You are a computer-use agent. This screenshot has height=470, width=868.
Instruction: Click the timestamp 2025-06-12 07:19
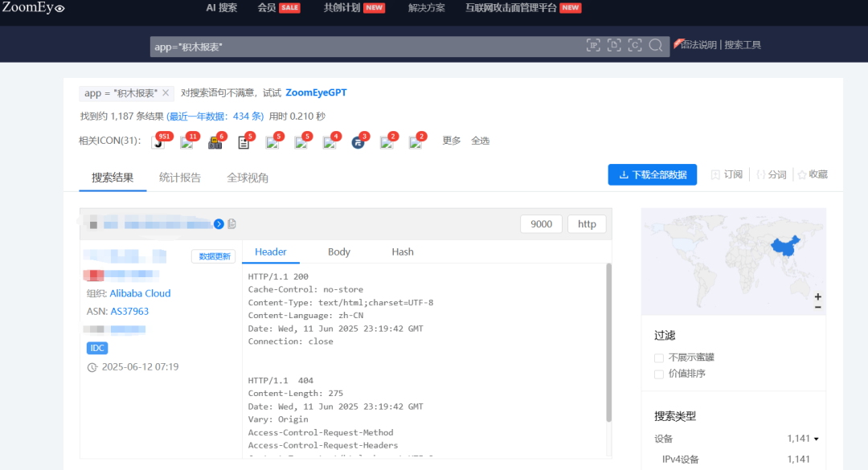pyautogui.click(x=140, y=367)
